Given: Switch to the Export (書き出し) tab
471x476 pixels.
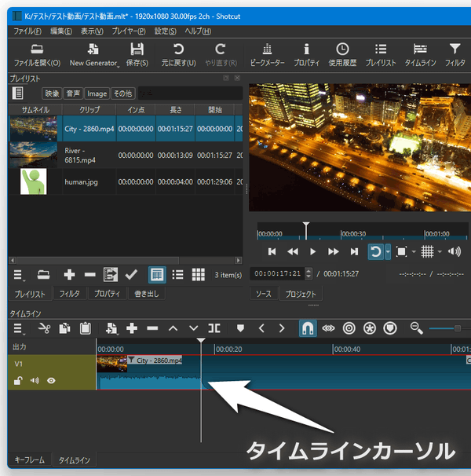Looking at the screenshot, I should (147, 294).
